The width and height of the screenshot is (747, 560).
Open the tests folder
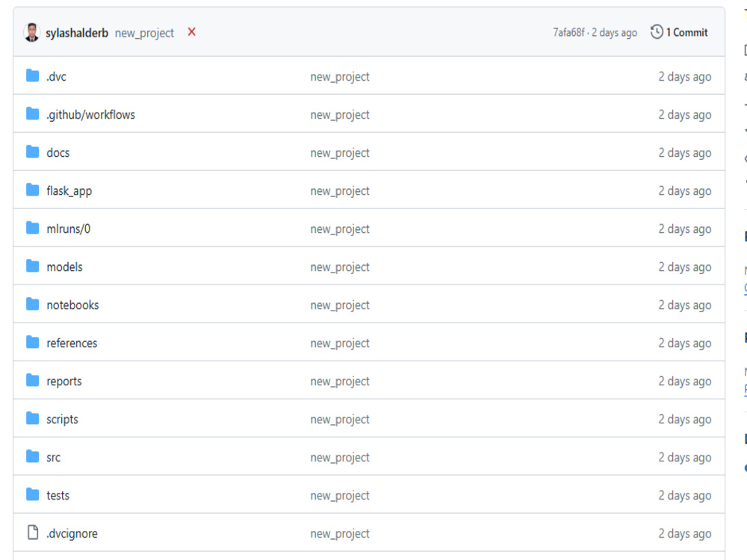click(x=58, y=495)
